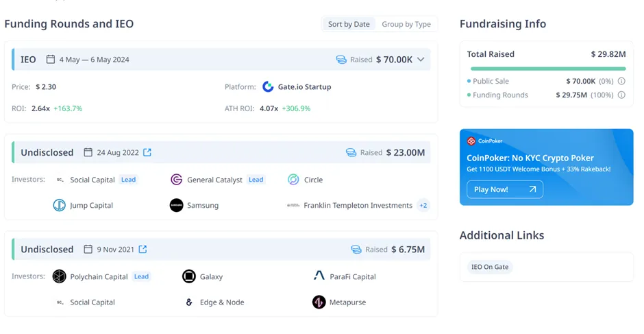Open Gate.io Startup platform link
Viewport: 644px width, 334px height.
[x=304, y=87]
